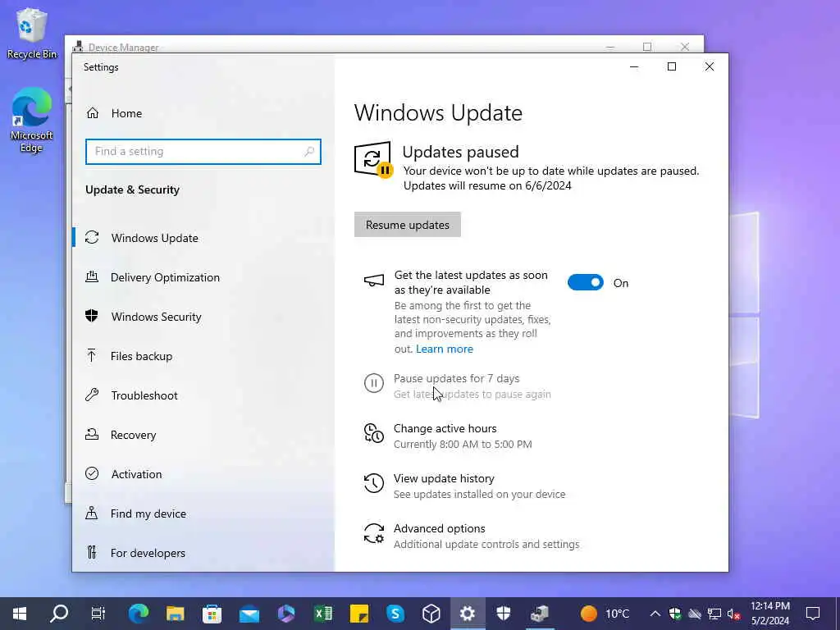840x630 pixels.
Task: Click the muted volume tray icon
Action: point(734,614)
